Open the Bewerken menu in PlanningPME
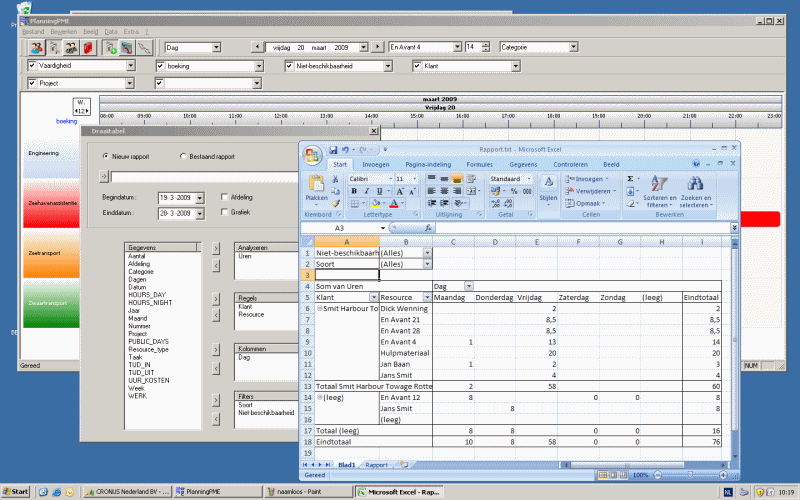Screen dimensions: 800x500 [x=63, y=32]
